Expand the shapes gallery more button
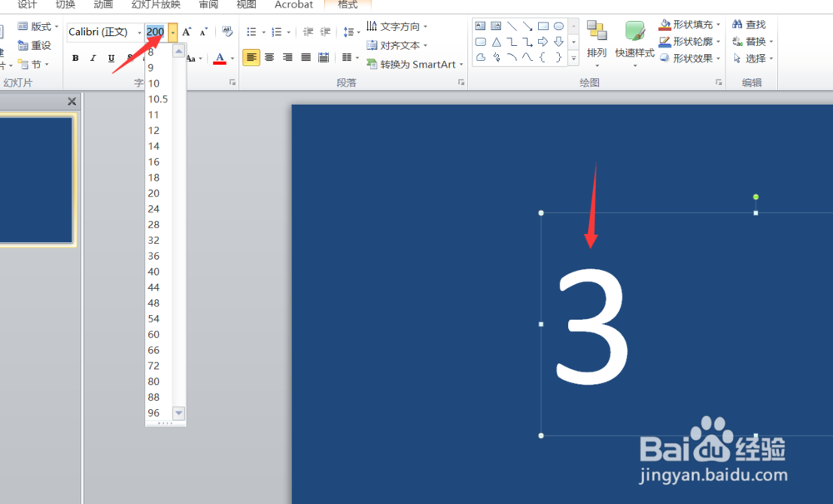833x504 pixels. click(574, 57)
